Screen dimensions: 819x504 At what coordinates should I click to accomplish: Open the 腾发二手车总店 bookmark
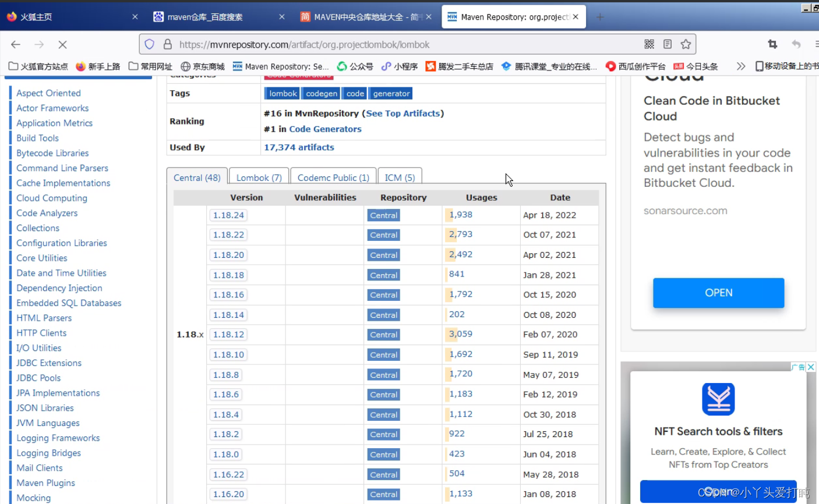(460, 66)
